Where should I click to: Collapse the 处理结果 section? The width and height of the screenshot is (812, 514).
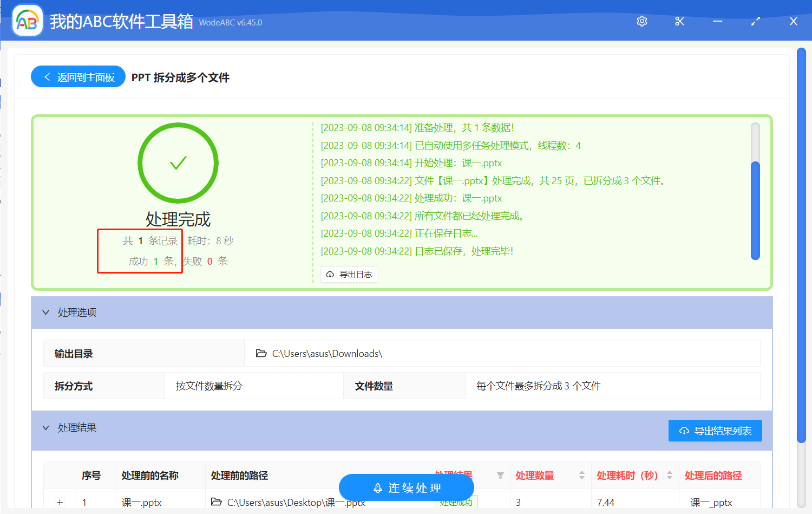tap(46, 428)
